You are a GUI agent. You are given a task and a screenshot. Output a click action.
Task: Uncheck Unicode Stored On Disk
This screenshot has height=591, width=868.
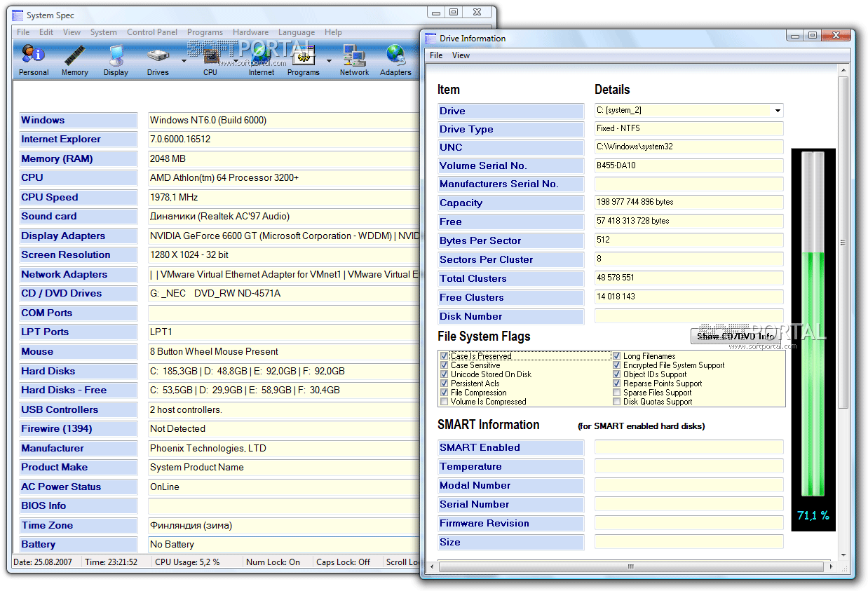click(x=444, y=374)
